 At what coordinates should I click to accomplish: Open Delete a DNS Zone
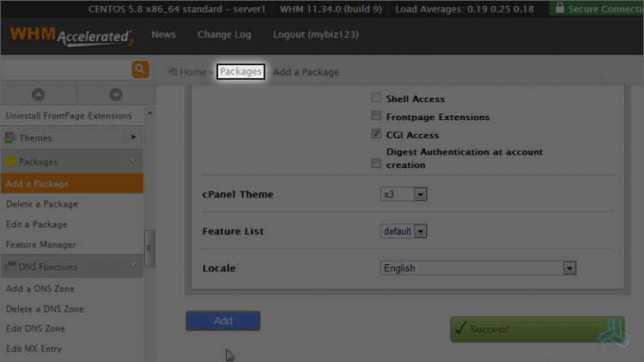click(45, 309)
